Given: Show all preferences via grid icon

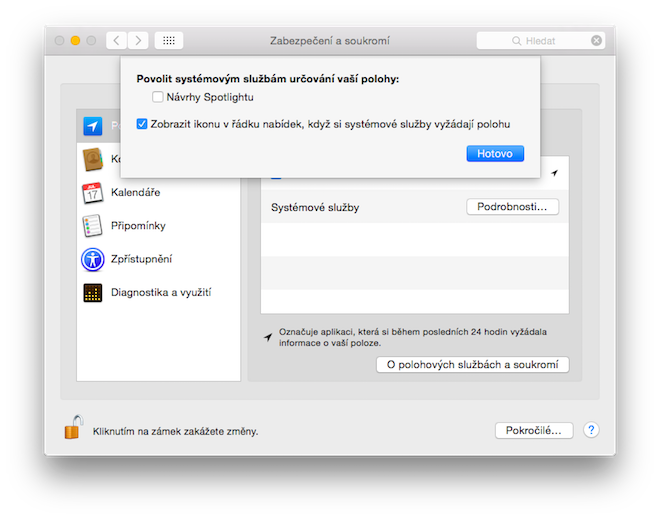Looking at the screenshot, I should pos(169,40).
